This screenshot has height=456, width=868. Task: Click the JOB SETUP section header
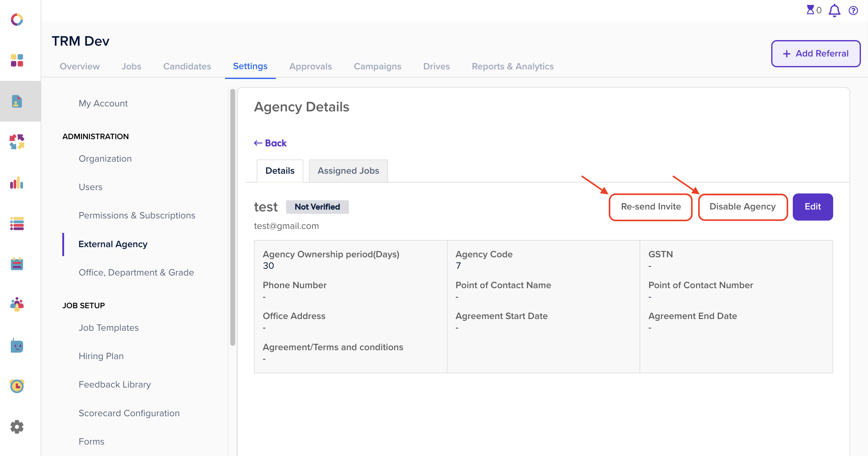pos(84,305)
